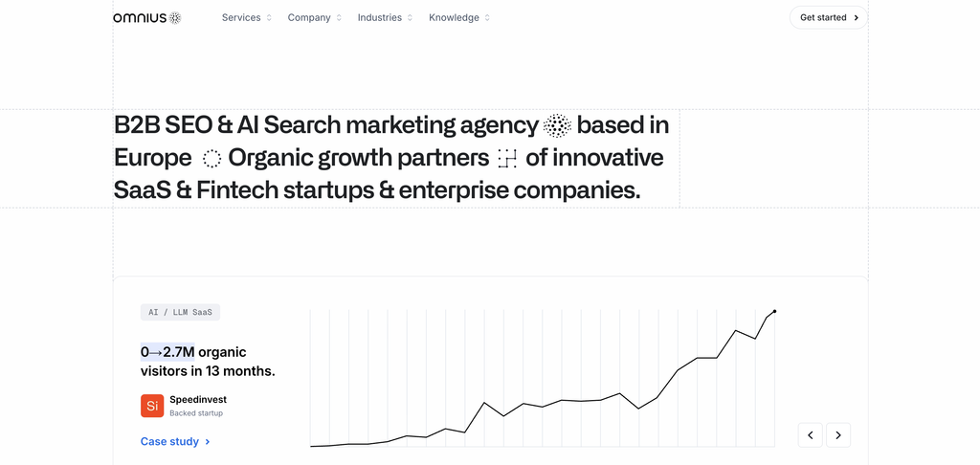Click the orange Si Speedinvest logo

152,406
